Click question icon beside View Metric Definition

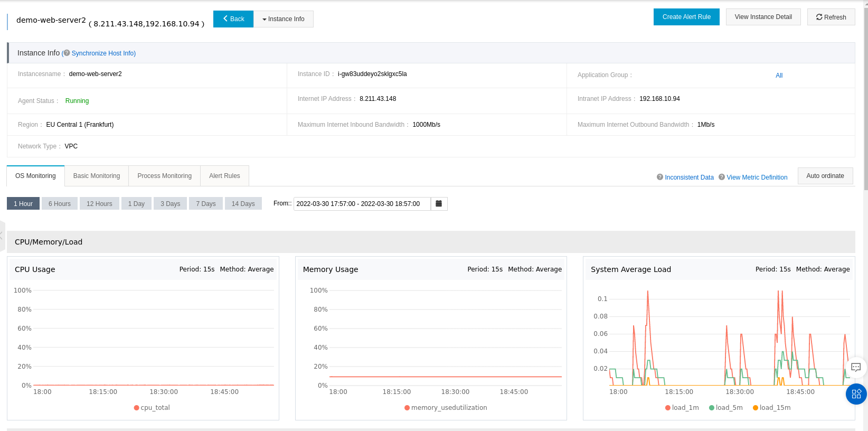coord(722,177)
